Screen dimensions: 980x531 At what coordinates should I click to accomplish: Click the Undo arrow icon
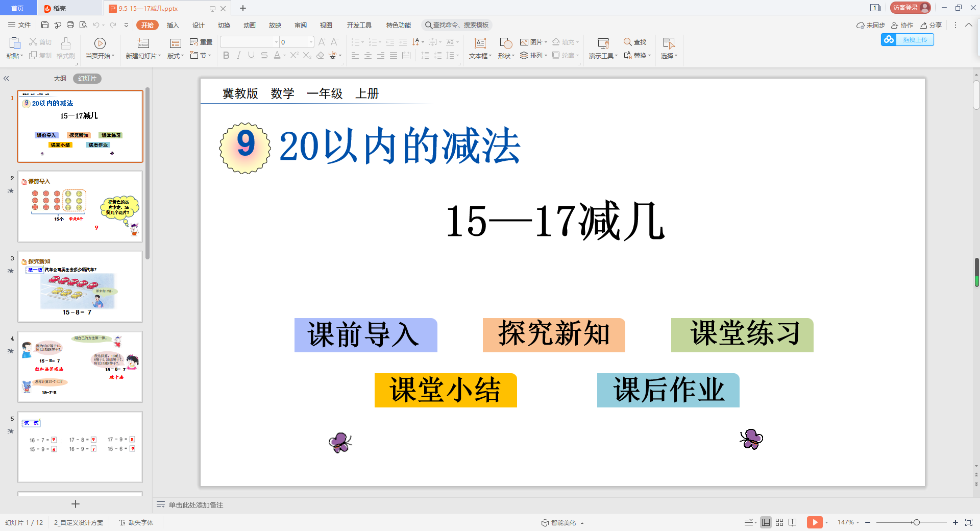(96, 25)
